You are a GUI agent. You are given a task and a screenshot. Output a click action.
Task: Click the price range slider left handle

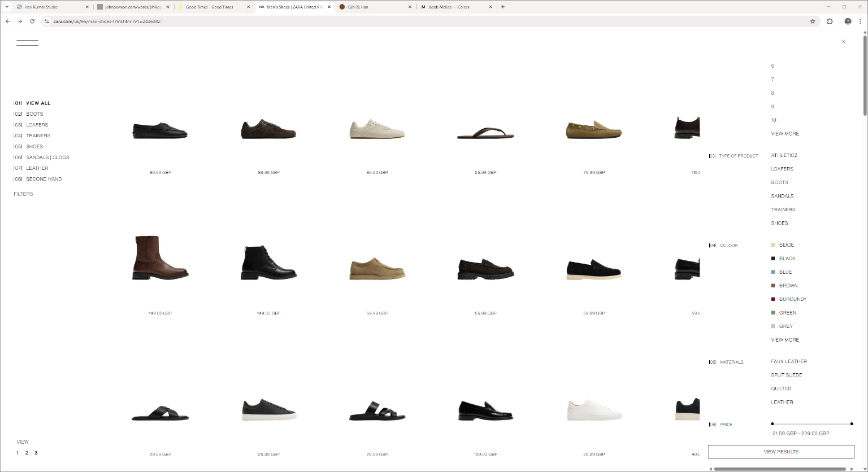(x=772, y=423)
